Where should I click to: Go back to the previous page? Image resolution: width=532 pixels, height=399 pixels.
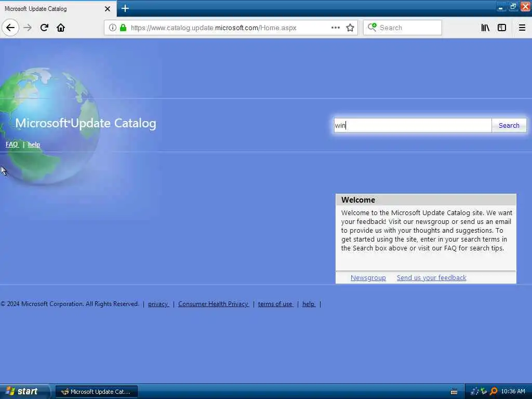click(10, 28)
